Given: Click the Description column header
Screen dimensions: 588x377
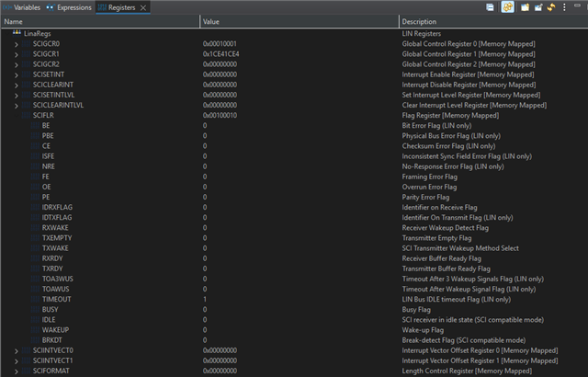Looking at the screenshot, I should [x=493, y=21].
